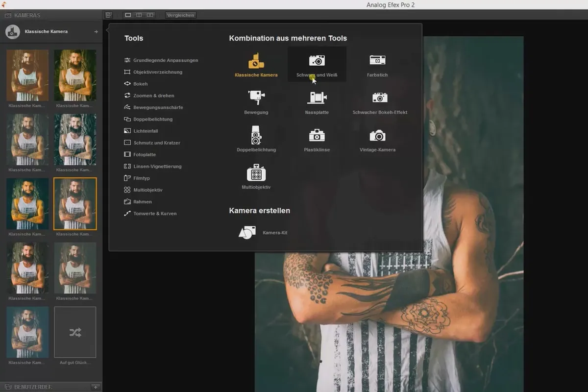The image size is (588, 392).
Task: Pick the Vintage-Kamera icon
Action: tap(377, 135)
